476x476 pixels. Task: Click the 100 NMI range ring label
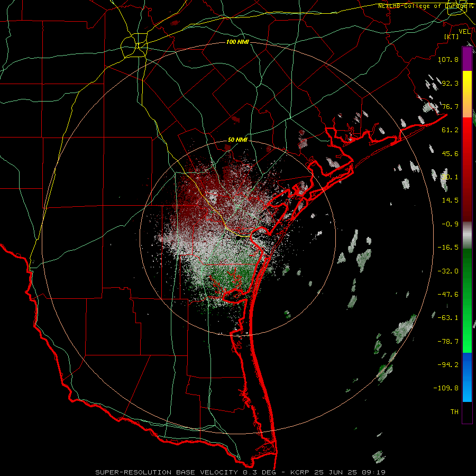click(x=237, y=42)
